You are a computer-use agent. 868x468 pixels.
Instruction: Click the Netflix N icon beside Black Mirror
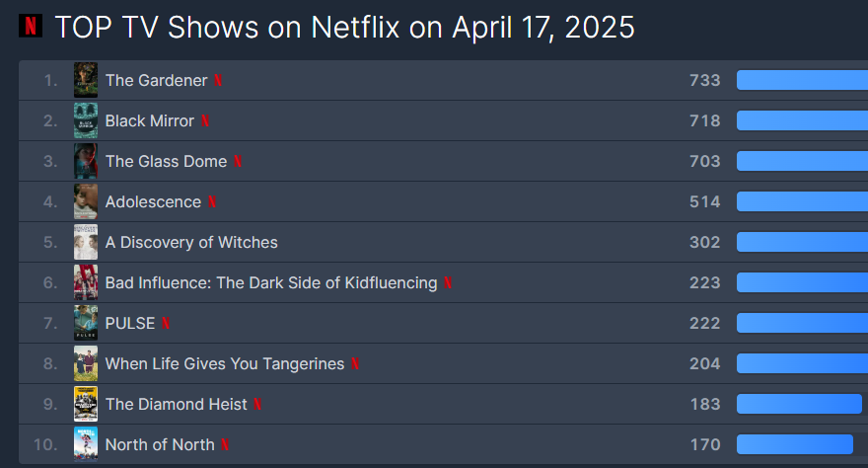[205, 121]
